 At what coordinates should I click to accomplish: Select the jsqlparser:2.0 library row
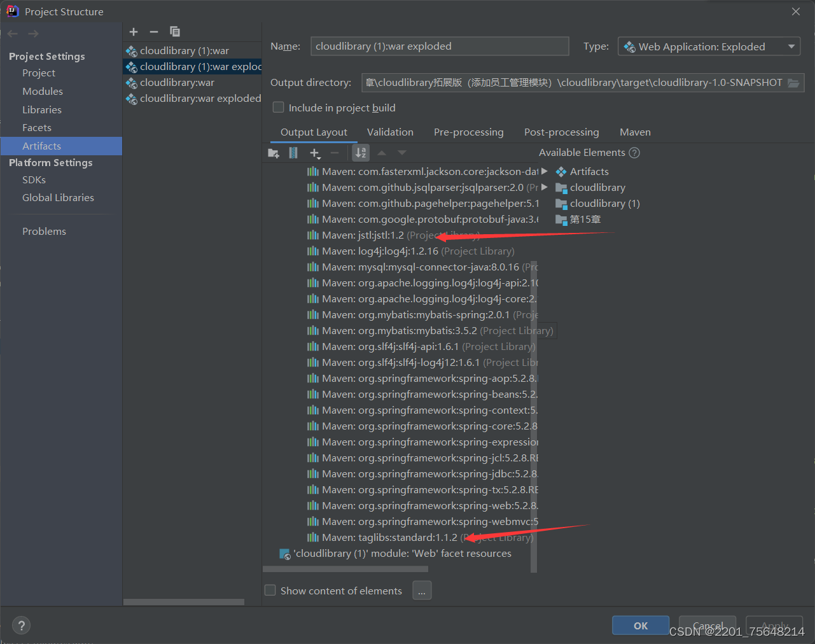[422, 188]
